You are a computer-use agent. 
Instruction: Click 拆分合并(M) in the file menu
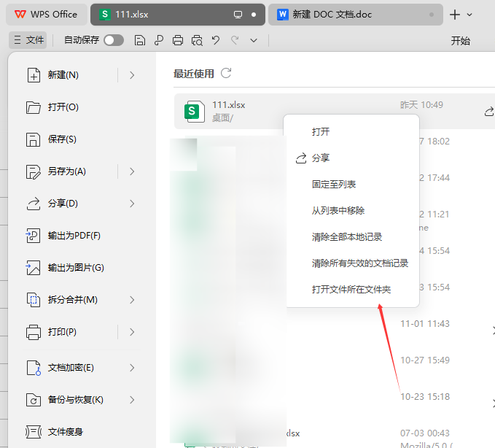[x=73, y=300]
